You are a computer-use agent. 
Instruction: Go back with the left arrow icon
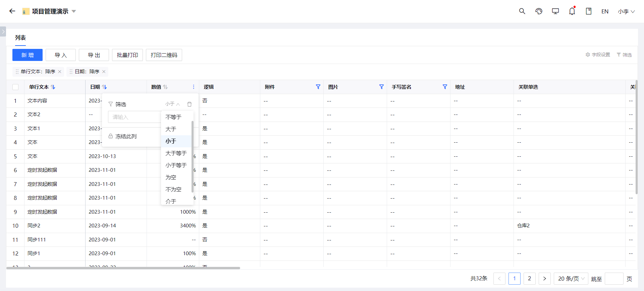12,11
